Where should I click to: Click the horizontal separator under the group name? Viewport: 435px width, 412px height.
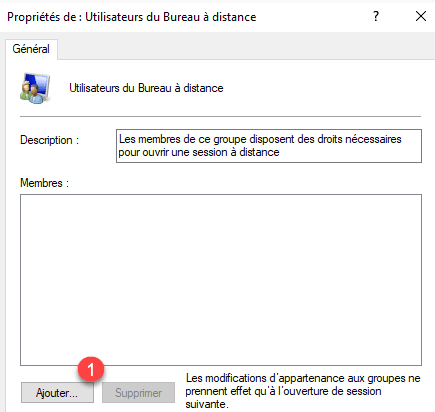tap(220, 117)
